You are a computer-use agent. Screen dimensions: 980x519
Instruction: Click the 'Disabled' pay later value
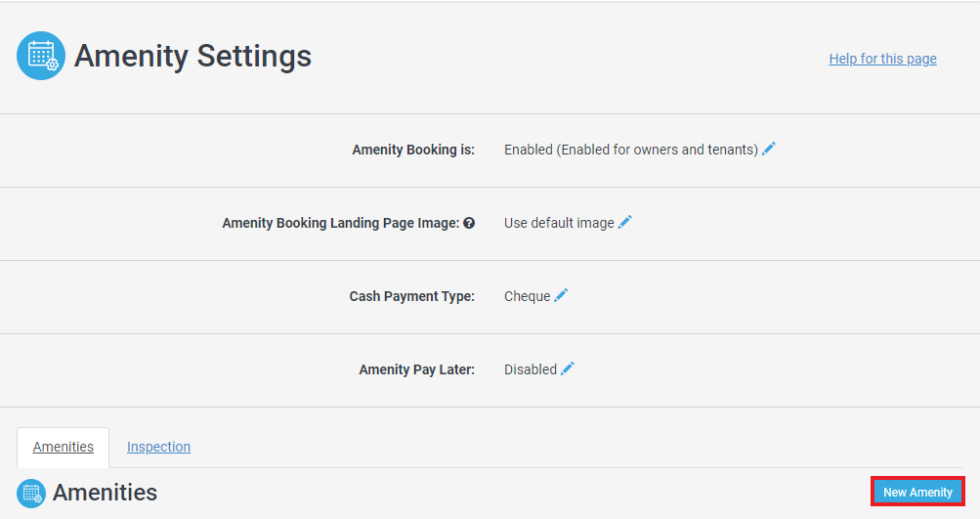[x=530, y=369]
